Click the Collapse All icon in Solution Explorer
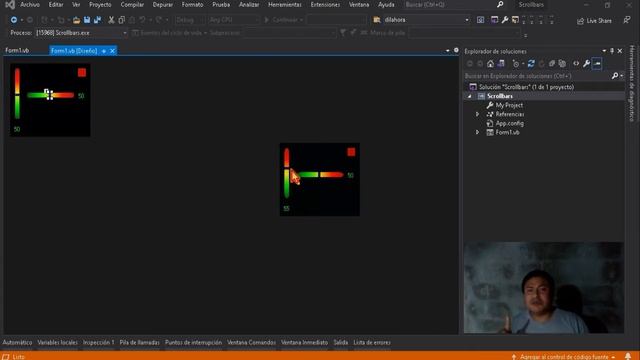Viewport: 640px width, 360px height. click(552, 64)
